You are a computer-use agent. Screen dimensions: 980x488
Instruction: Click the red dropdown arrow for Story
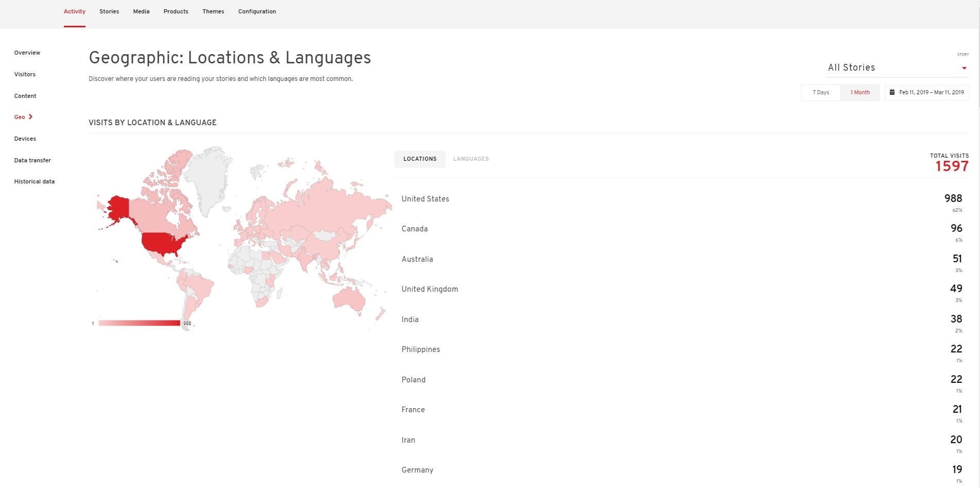(x=964, y=68)
